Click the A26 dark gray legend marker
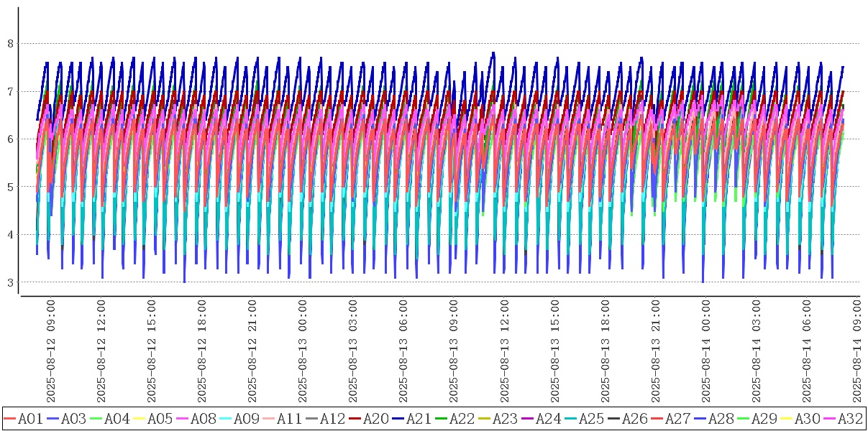Screen dimensions: 868x431 point(613,418)
